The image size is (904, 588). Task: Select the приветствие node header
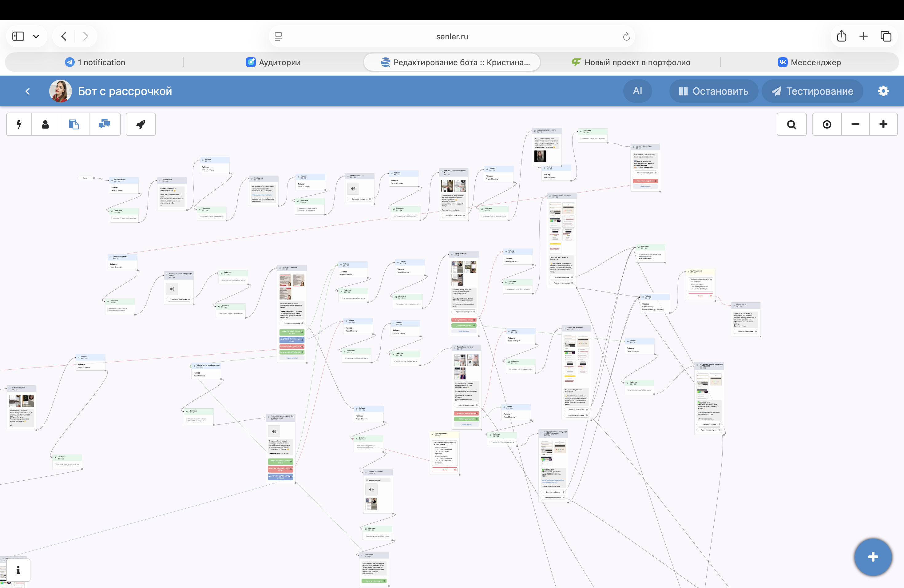point(172,181)
